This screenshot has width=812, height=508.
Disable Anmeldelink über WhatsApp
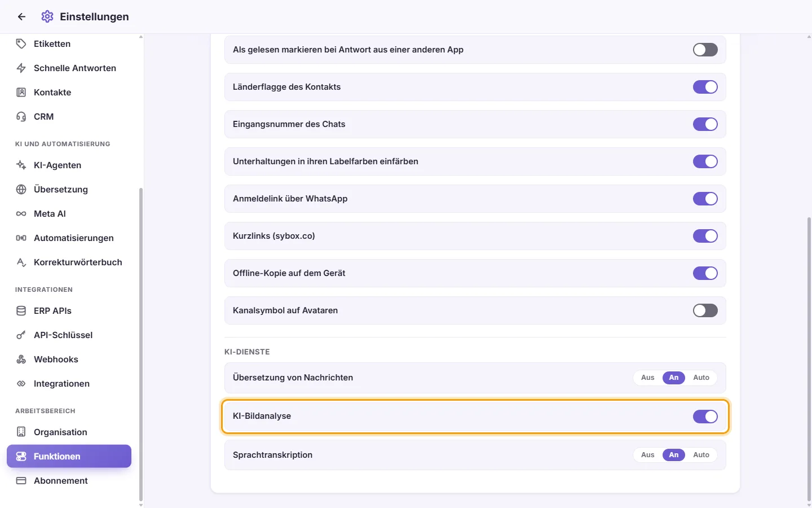coord(705,199)
